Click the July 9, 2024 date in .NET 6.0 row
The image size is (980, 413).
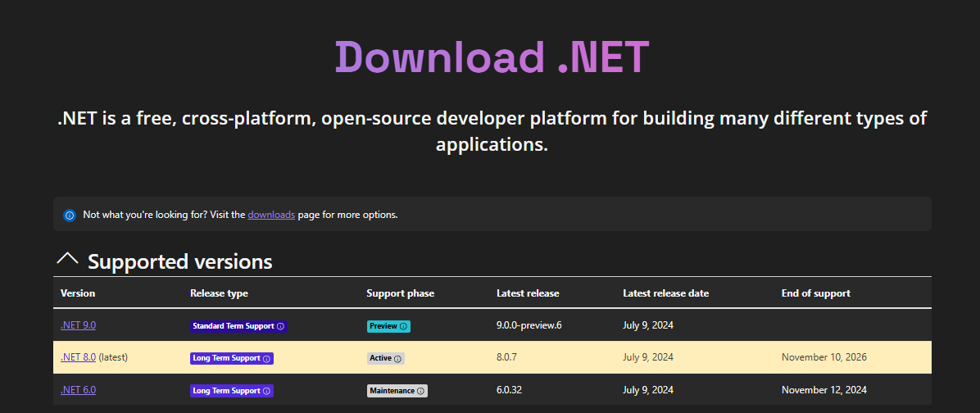click(648, 391)
